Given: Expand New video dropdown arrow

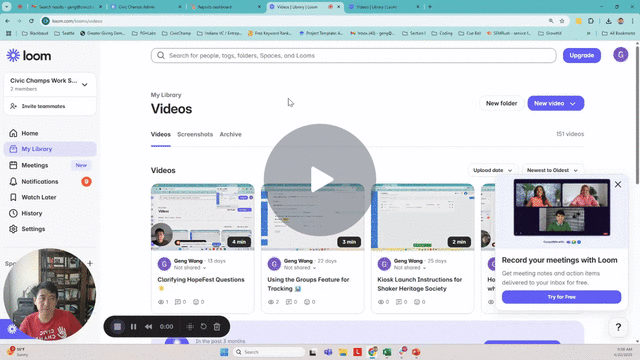Looking at the screenshot, I should click(573, 104).
